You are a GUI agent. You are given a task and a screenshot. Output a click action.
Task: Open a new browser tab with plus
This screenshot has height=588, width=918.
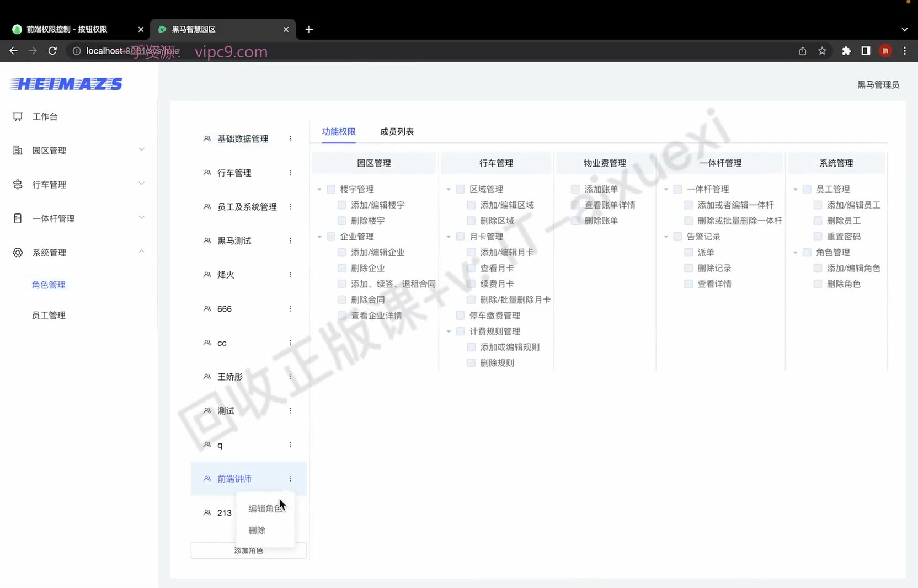[309, 29]
